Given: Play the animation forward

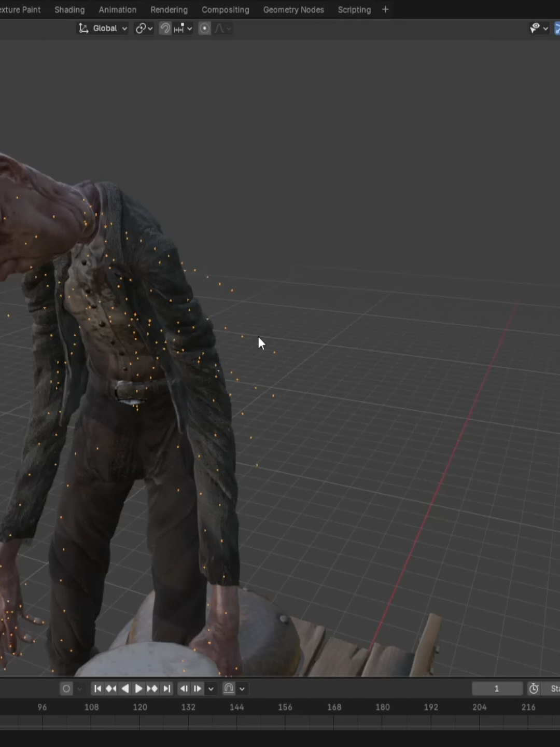Looking at the screenshot, I should tap(138, 688).
